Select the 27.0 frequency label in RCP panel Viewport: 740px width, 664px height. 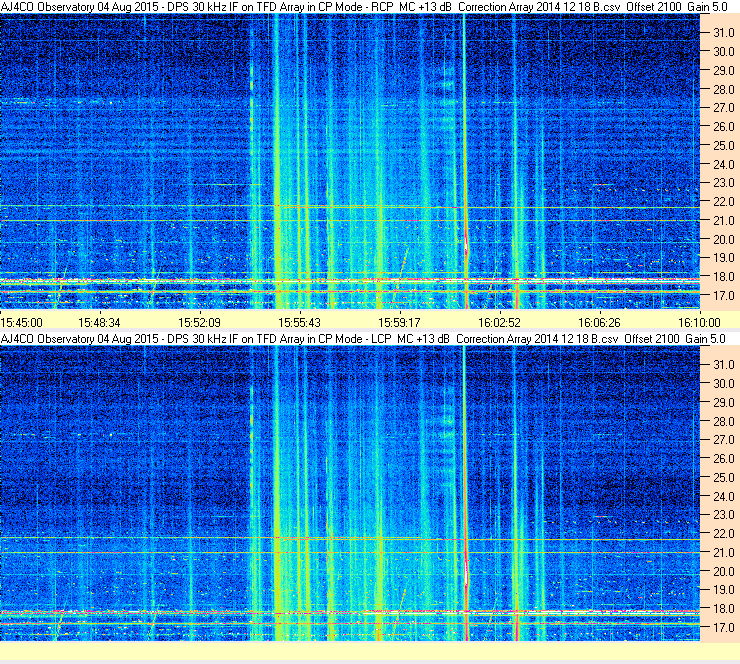coord(723,108)
